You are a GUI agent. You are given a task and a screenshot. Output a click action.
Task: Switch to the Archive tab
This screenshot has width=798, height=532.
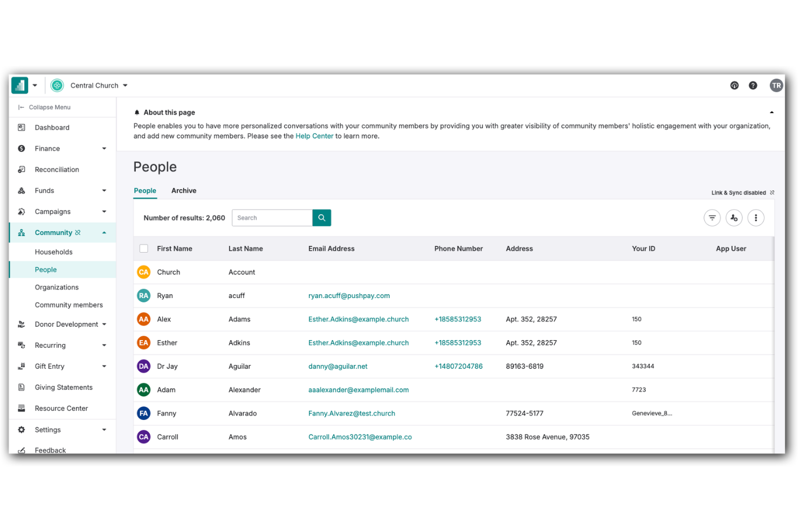point(183,190)
